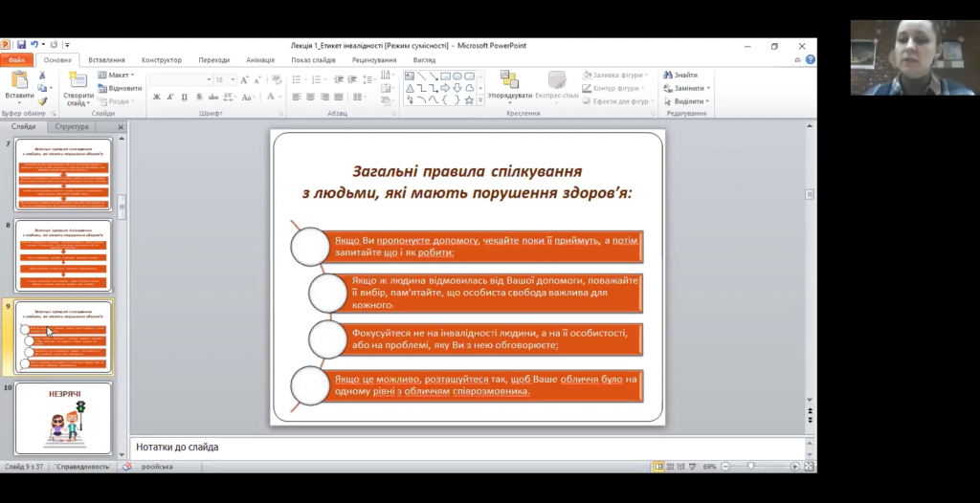Toggle underline П formatting
980x503 pixels.
tap(184, 97)
